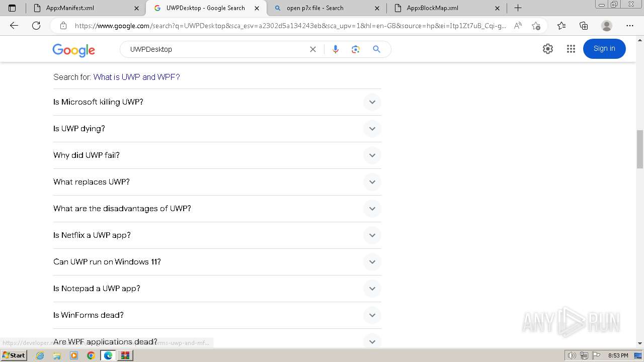The height and width of the screenshot is (362, 644).
Task: Close the AppxManifest.xml tab
Action: click(137, 8)
